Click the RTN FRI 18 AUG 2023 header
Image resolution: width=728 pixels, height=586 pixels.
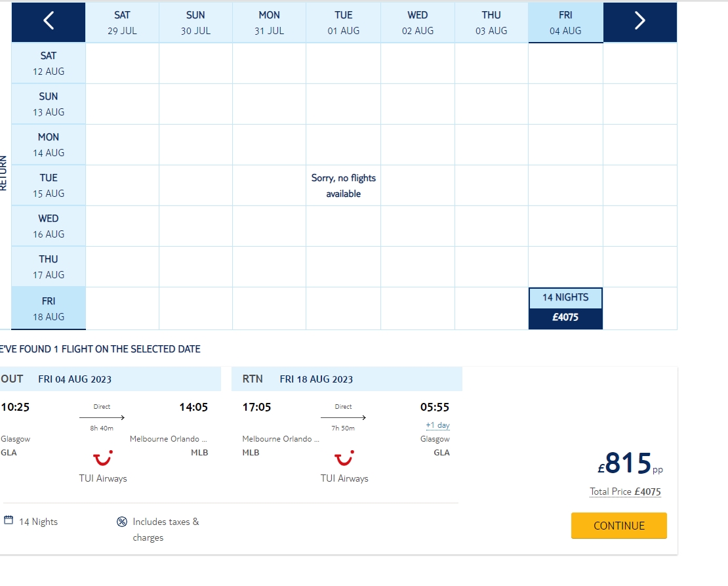[x=347, y=379]
